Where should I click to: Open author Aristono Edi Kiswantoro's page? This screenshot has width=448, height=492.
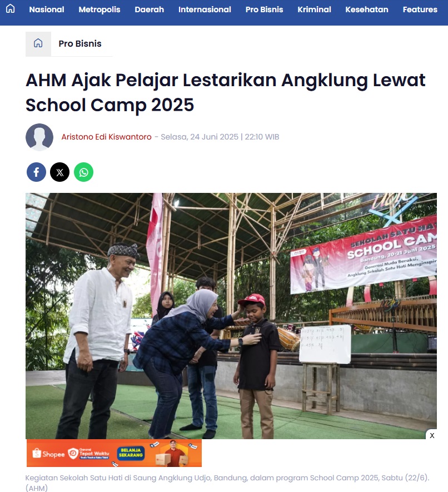click(106, 137)
